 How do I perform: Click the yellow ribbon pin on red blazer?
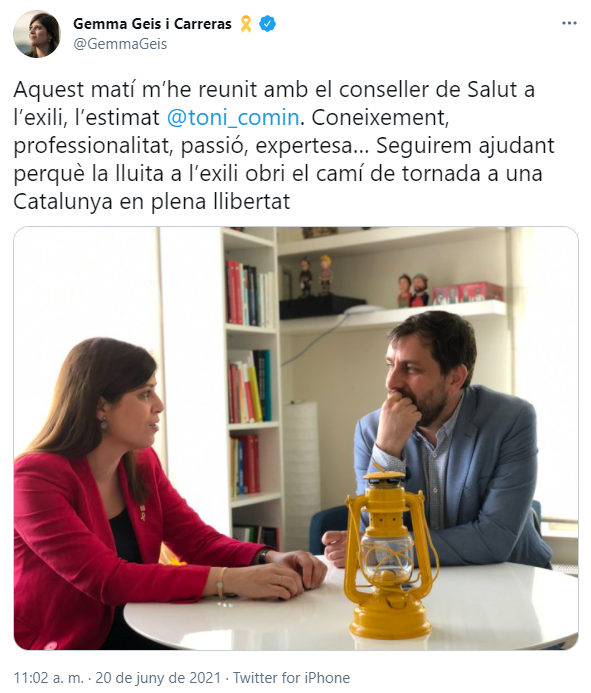143,513
